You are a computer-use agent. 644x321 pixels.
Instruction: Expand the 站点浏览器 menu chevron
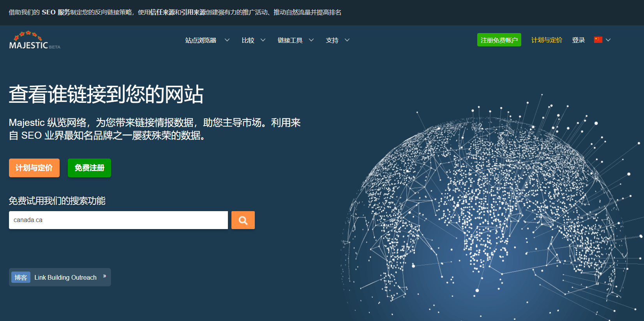click(x=227, y=40)
